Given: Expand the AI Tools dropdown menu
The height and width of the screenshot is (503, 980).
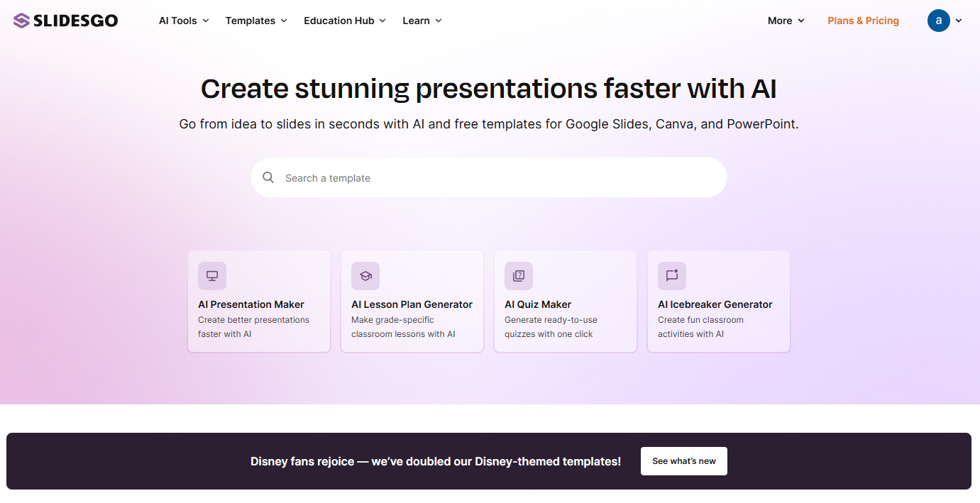Looking at the screenshot, I should click(184, 21).
